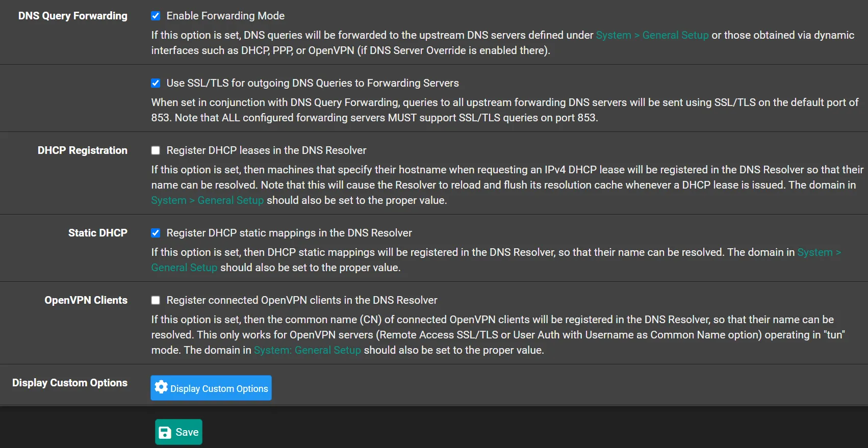Click the 'Use SSL/TLS for outgoing DNS Queries' label
This screenshot has height=448, width=868.
[312, 83]
